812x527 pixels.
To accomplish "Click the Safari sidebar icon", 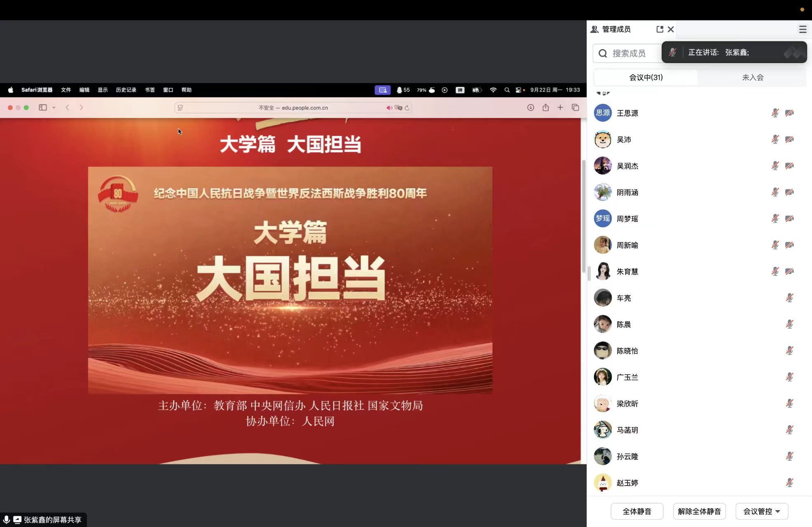I will pos(43,107).
